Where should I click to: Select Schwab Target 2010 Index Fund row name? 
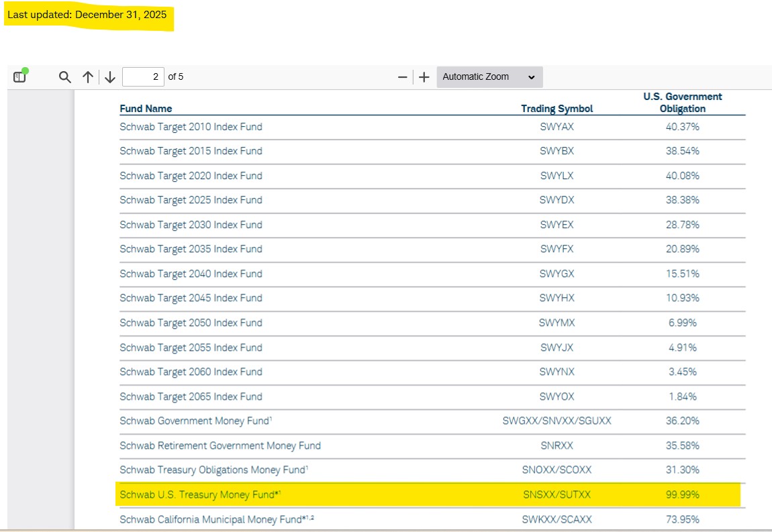[x=191, y=127]
